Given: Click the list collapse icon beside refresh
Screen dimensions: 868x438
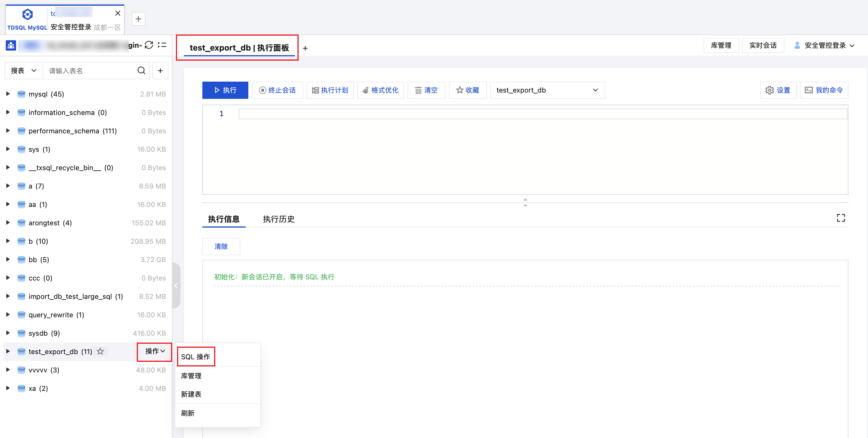Looking at the screenshot, I should [x=162, y=45].
